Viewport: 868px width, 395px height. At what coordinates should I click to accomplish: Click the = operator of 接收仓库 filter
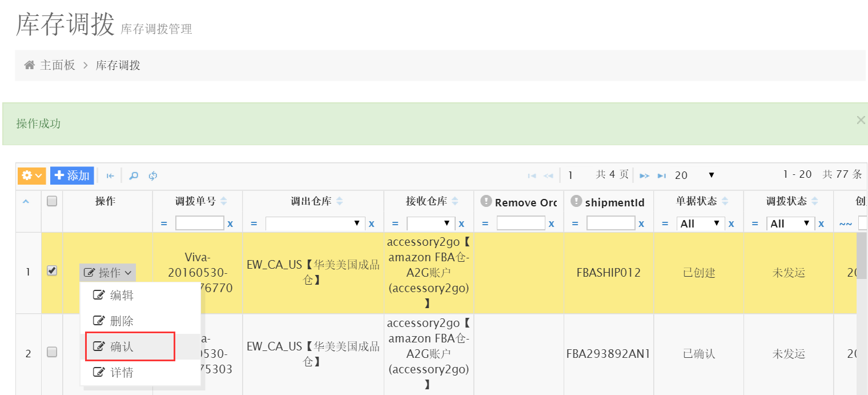click(395, 224)
